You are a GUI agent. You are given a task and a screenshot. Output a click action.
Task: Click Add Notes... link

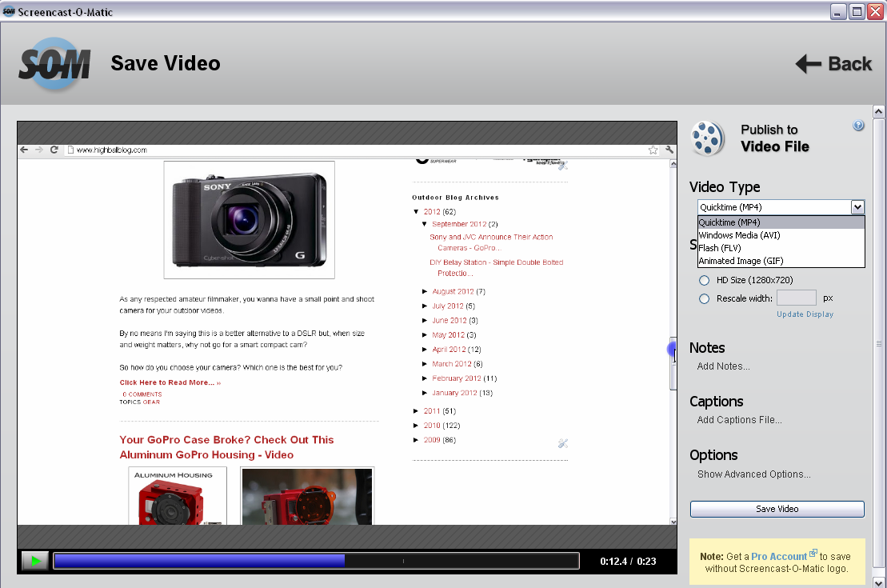(x=724, y=366)
